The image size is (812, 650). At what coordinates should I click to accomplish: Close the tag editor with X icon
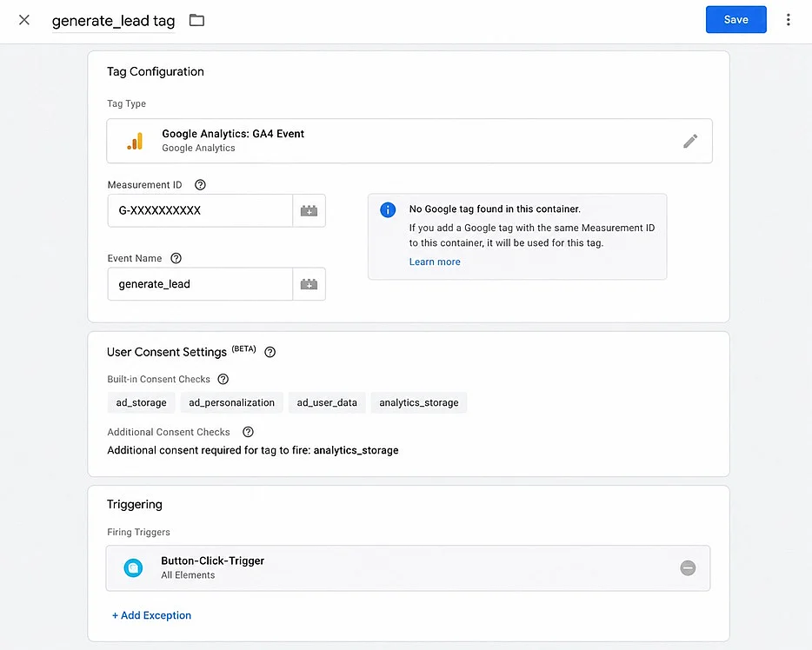[23, 20]
